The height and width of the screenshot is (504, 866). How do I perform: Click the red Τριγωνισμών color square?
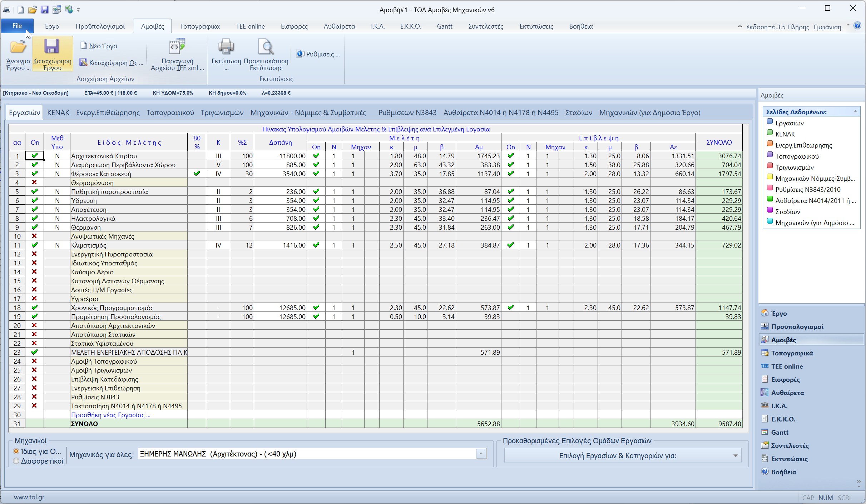770,166
